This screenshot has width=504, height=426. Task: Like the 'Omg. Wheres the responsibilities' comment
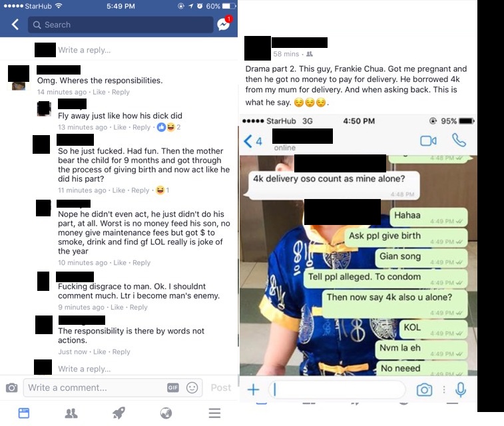coord(99,93)
